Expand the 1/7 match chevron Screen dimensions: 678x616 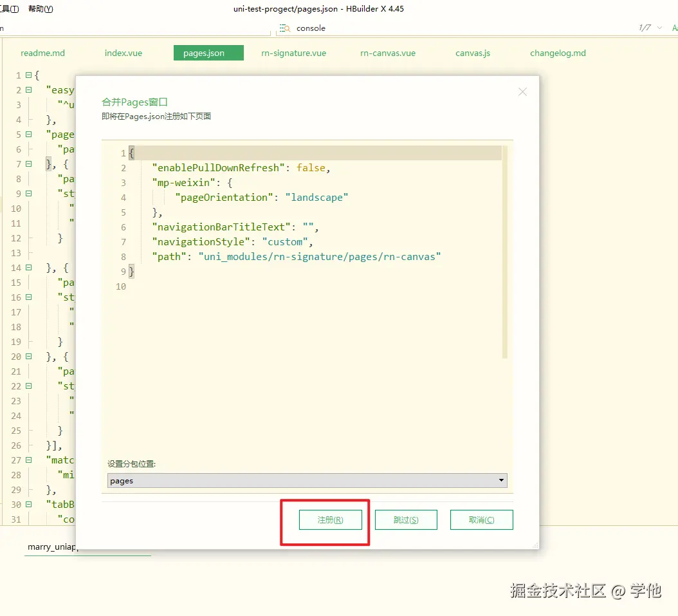659,28
